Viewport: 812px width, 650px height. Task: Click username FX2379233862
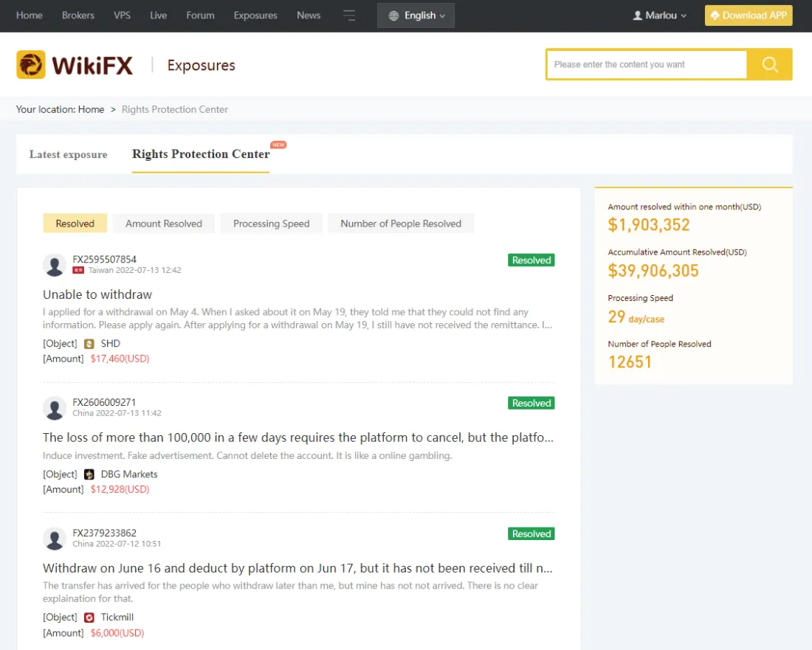point(105,533)
